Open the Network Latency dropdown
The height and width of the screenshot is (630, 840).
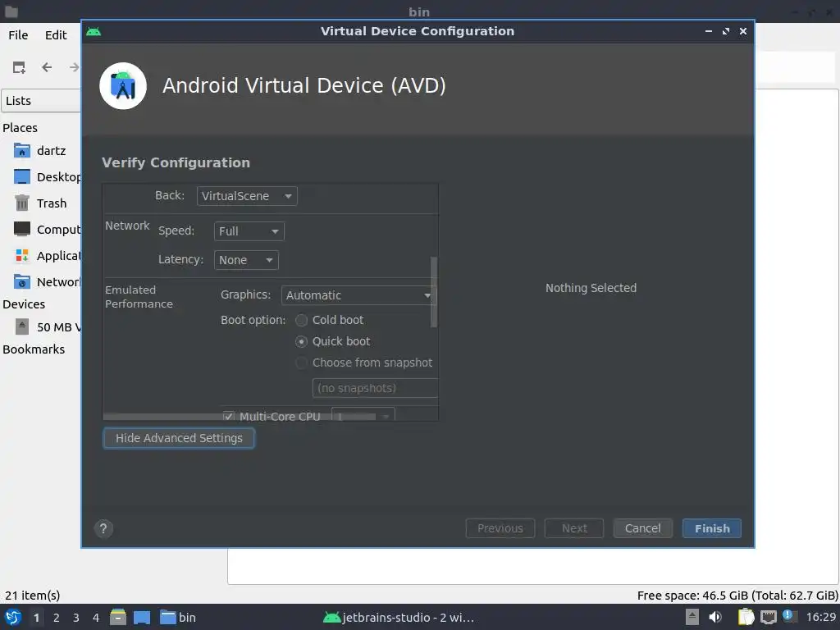[246, 260]
